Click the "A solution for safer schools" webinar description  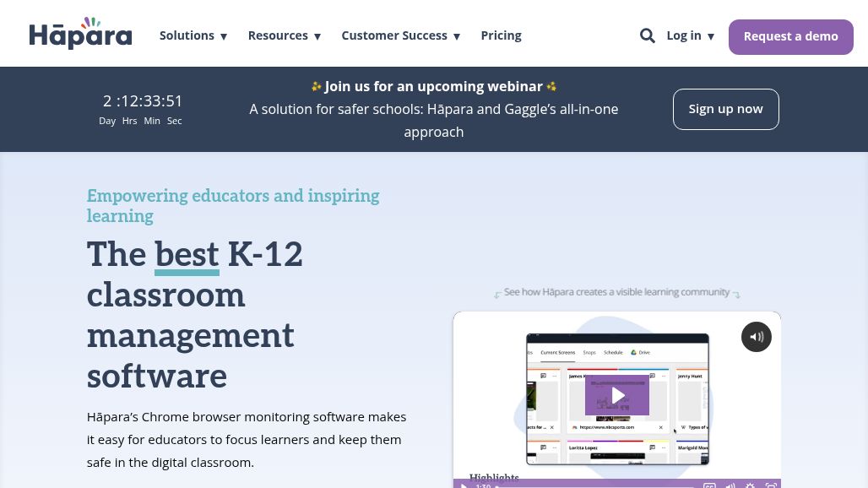tap(433, 121)
